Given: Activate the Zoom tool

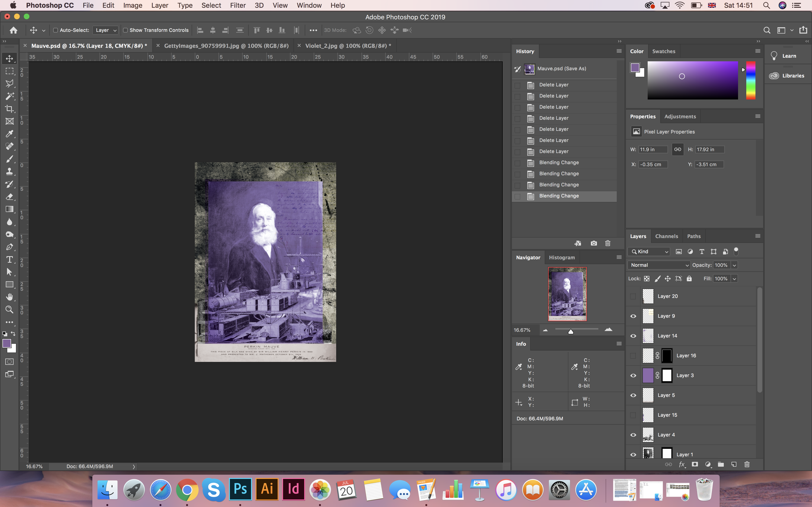Looking at the screenshot, I should 9,310.
